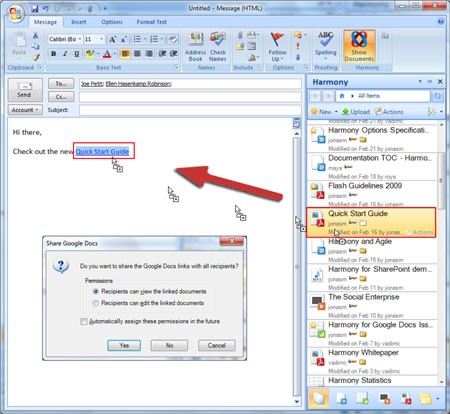Viewport: 450px width, 414px height.
Task: Click the Paste button
Action: click(x=19, y=45)
